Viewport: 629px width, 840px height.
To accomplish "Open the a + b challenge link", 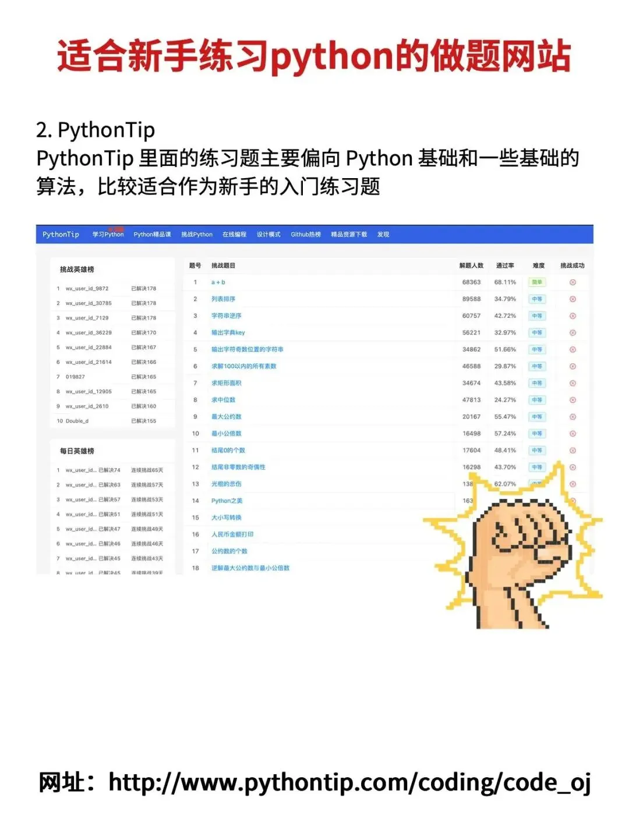I will 218,282.
